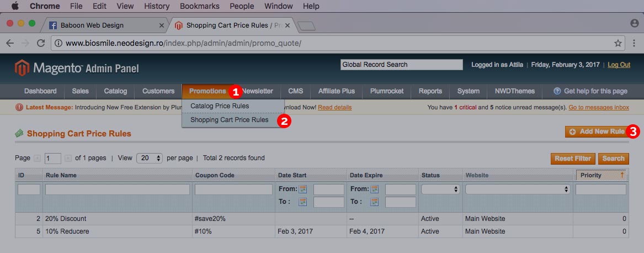Open Chrome's three-dot menu
644x253 pixels.
click(x=635, y=43)
